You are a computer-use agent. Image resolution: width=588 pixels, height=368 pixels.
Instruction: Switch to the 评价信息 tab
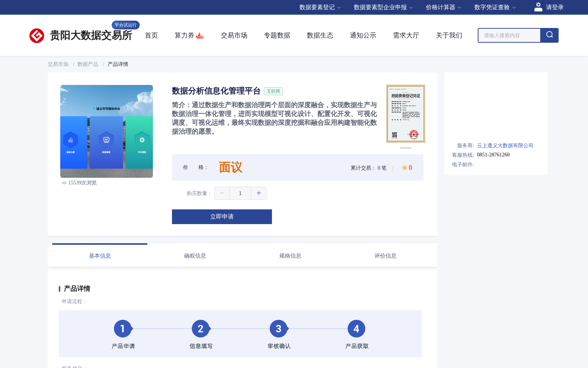[x=386, y=256]
